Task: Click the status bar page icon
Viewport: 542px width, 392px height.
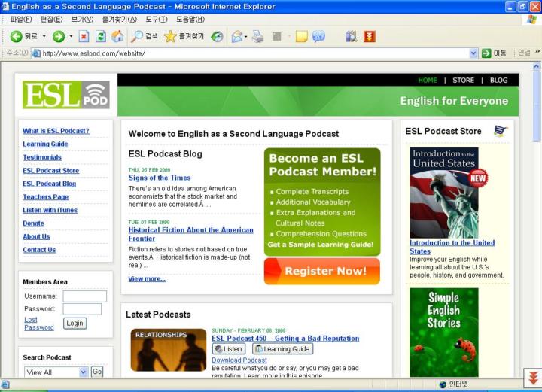Action: point(5,384)
